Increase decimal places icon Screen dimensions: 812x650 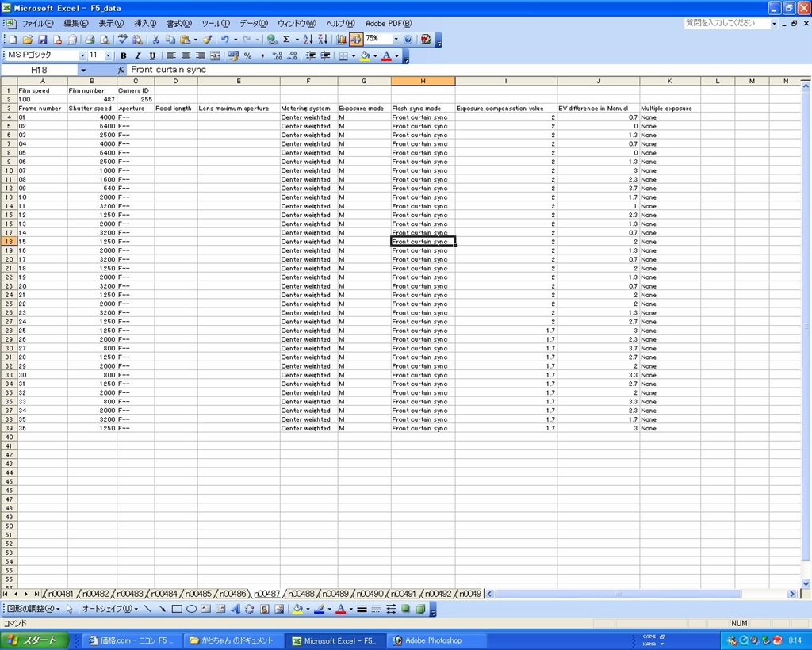(278, 56)
